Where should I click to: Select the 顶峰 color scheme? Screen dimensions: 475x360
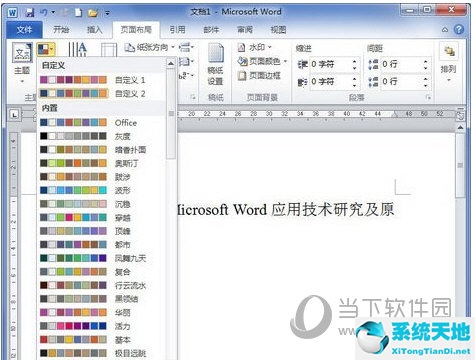click(x=102, y=231)
